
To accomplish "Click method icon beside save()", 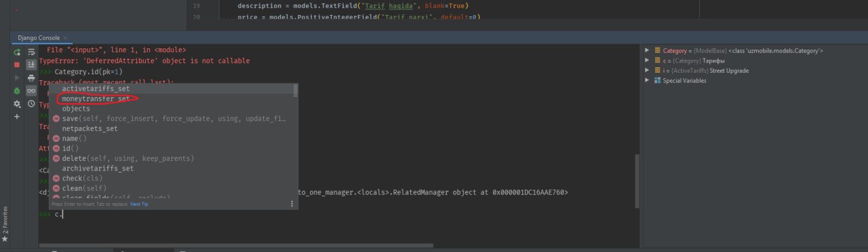I will (x=56, y=119).
